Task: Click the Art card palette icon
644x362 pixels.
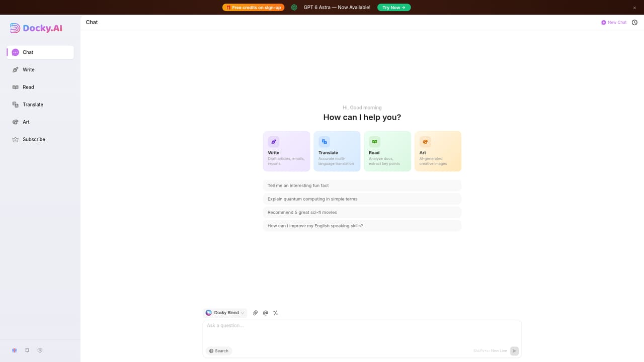Action: pos(425,142)
